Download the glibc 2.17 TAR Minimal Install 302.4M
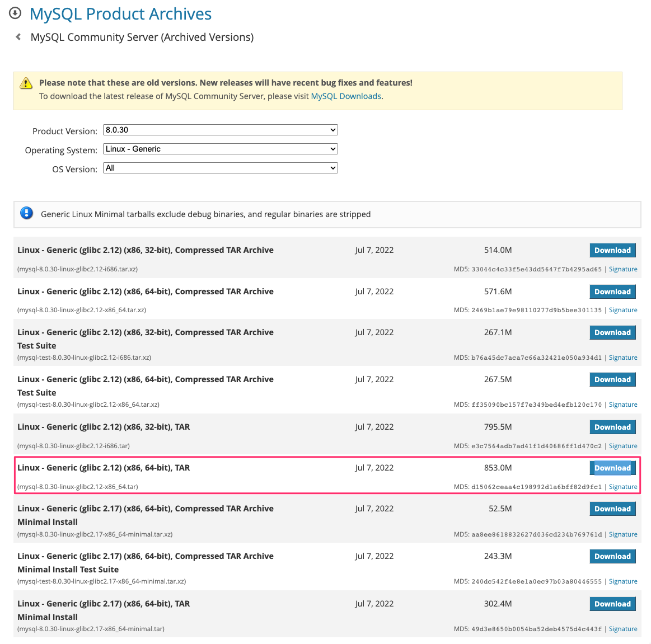 [x=612, y=604]
